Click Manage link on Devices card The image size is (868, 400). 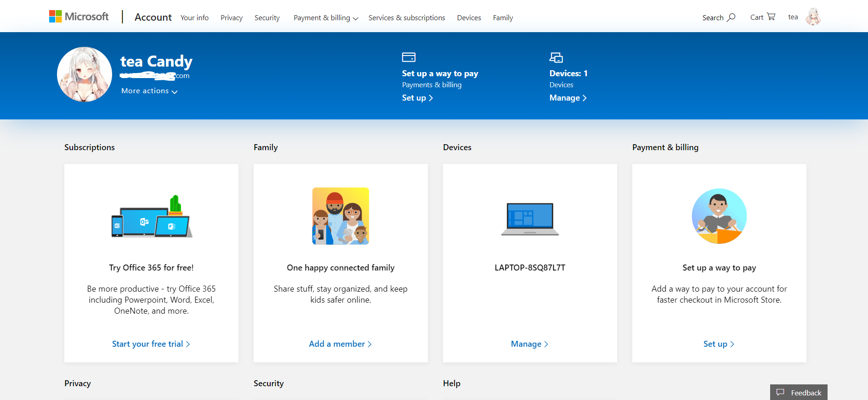pos(530,344)
